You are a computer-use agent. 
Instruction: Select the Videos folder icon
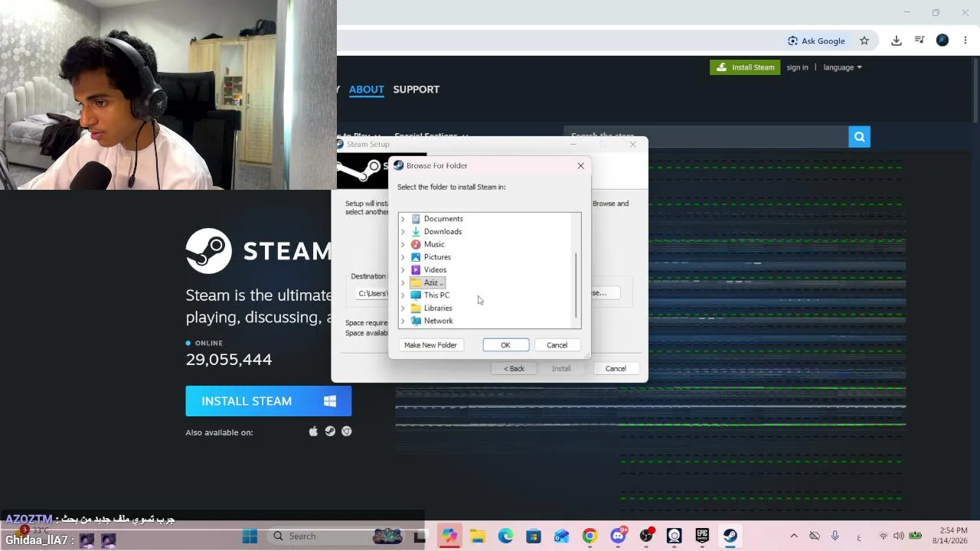tap(416, 270)
